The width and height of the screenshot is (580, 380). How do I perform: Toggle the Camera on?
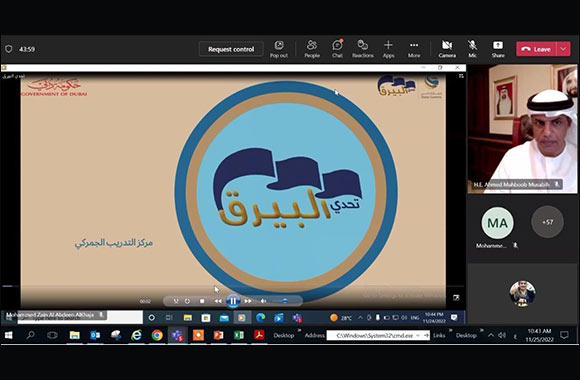pyautogui.click(x=447, y=49)
